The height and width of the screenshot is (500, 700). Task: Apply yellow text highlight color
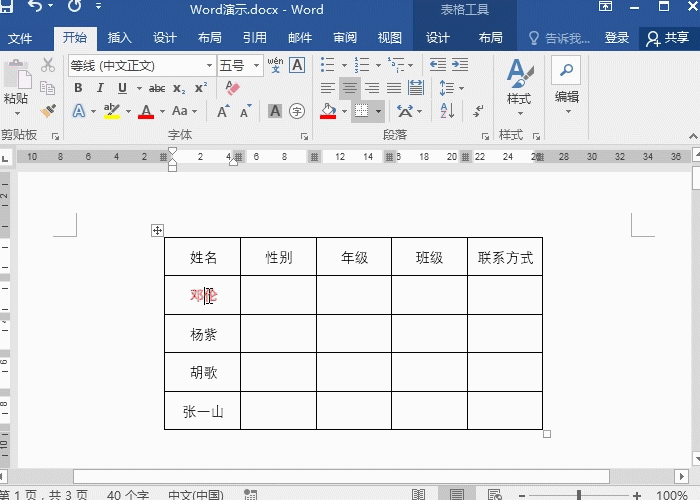(112, 111)
